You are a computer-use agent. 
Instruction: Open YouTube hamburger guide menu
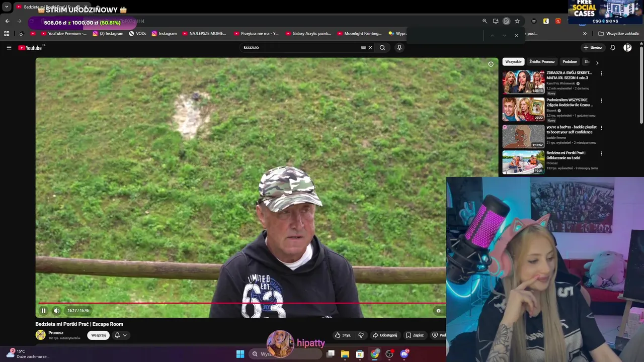[x=9, y=48]
